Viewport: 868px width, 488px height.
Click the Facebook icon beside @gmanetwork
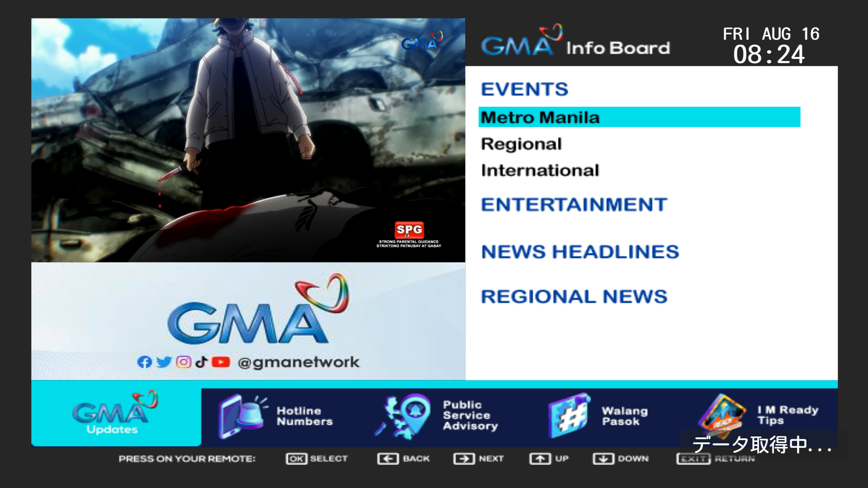pos(144,362)
